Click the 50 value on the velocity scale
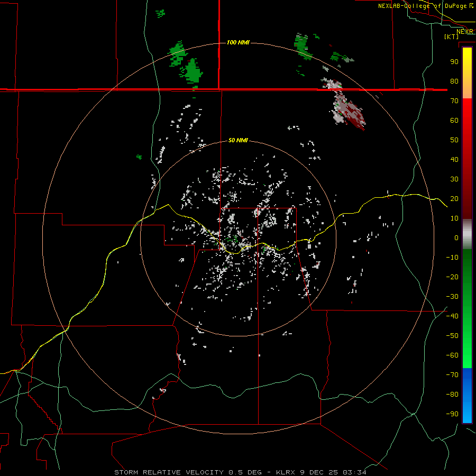Viewport: 476px width, 476px height. pos(454,140)
